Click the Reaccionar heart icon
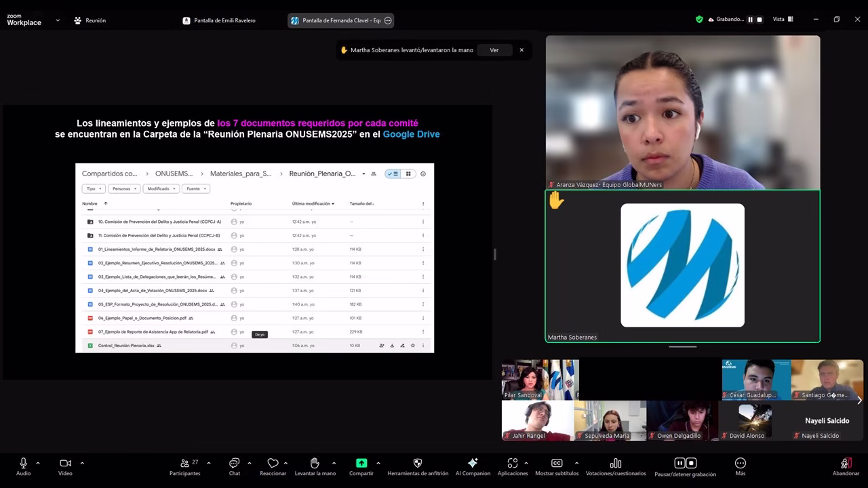This screenshot has width=868, height=488. [273, 464]
